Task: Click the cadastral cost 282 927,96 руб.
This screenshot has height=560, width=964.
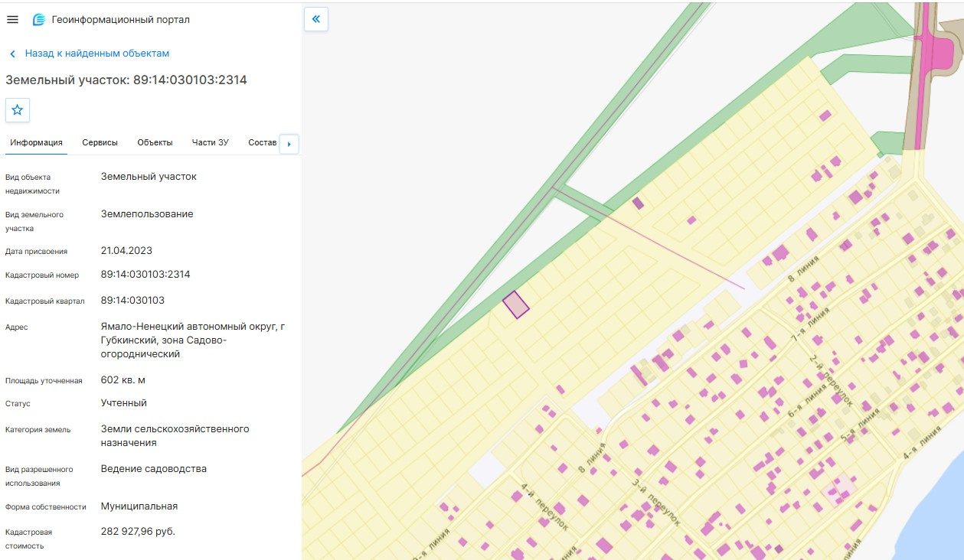Action: point(138,532)
